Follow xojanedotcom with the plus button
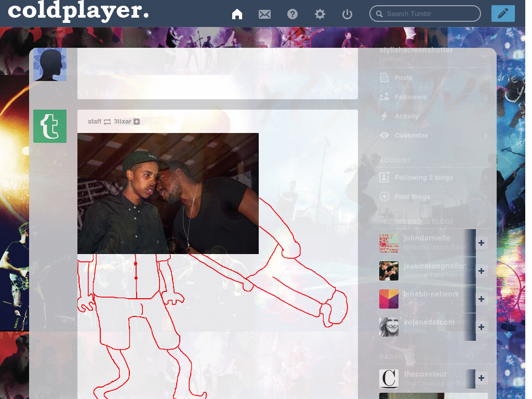 [x=481, y=327]
